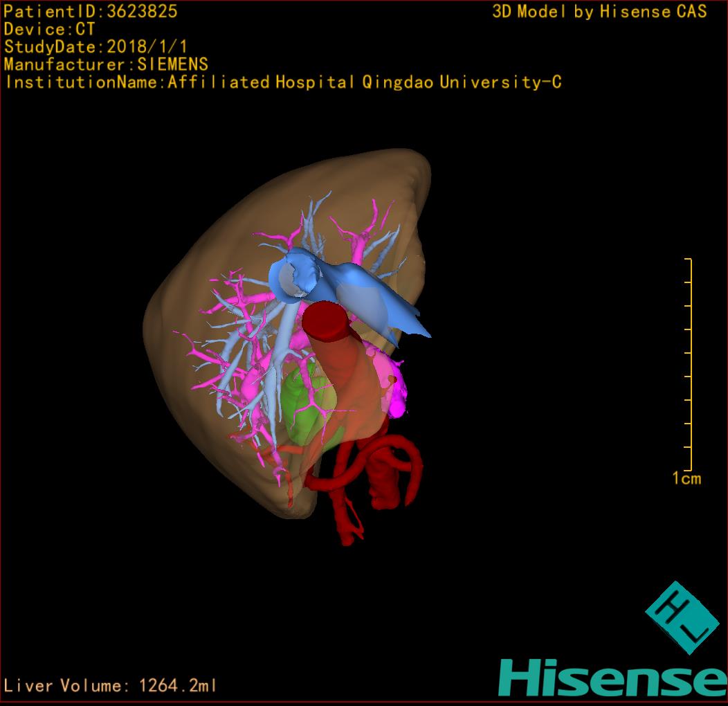
Task: Click the Liver Volume: 1264.2ml readout
Action: click(109, 685)
